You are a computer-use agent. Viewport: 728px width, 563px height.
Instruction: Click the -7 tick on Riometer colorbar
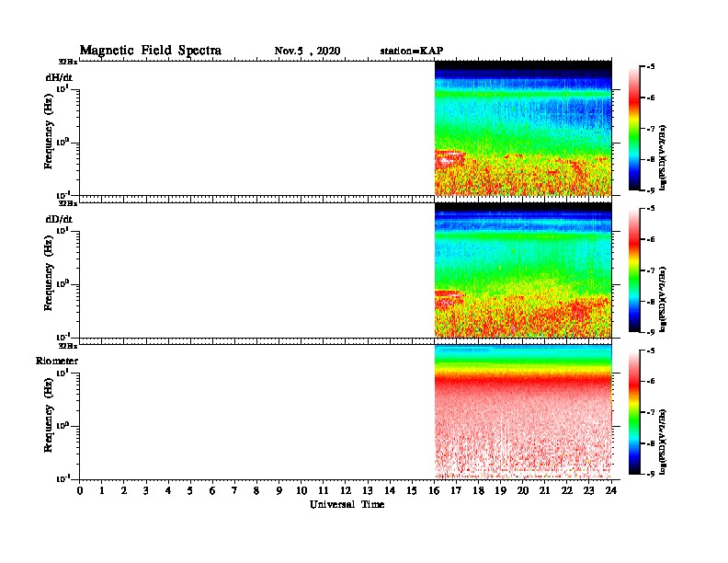pos(651,412)
